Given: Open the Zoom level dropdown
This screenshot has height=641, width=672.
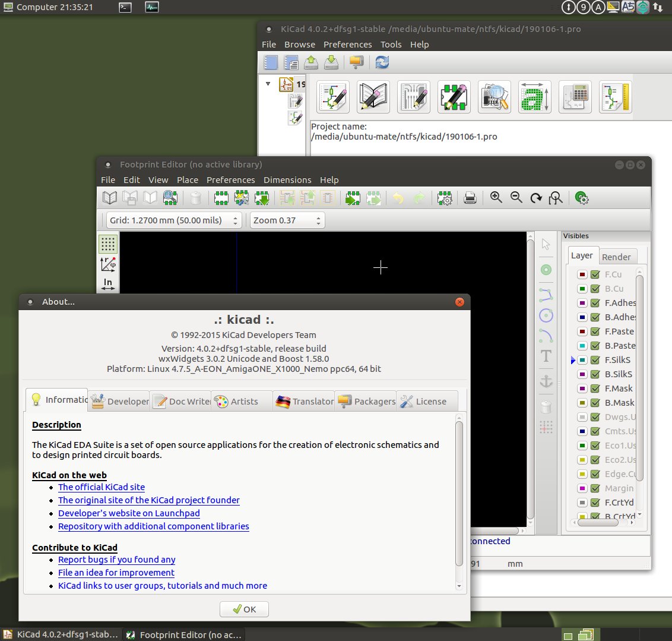Looking at the screenshot, I should pyautogui.click(x=287, y=220).
